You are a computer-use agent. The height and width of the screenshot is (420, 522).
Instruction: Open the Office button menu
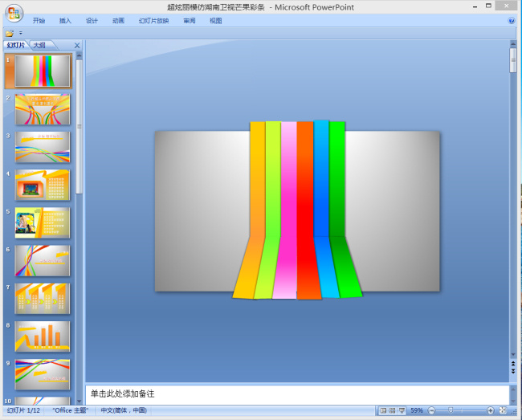click(14, 14)
